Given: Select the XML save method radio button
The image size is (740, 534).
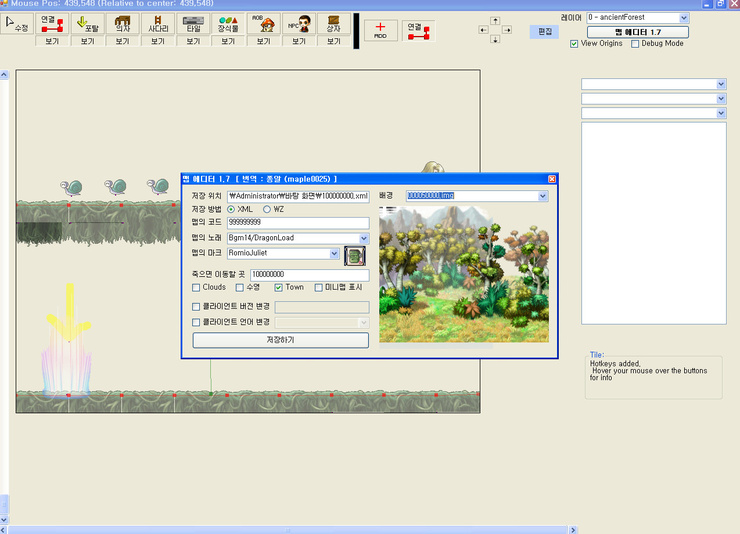Looking at the screenshot, I should click(x=231, y=209).
